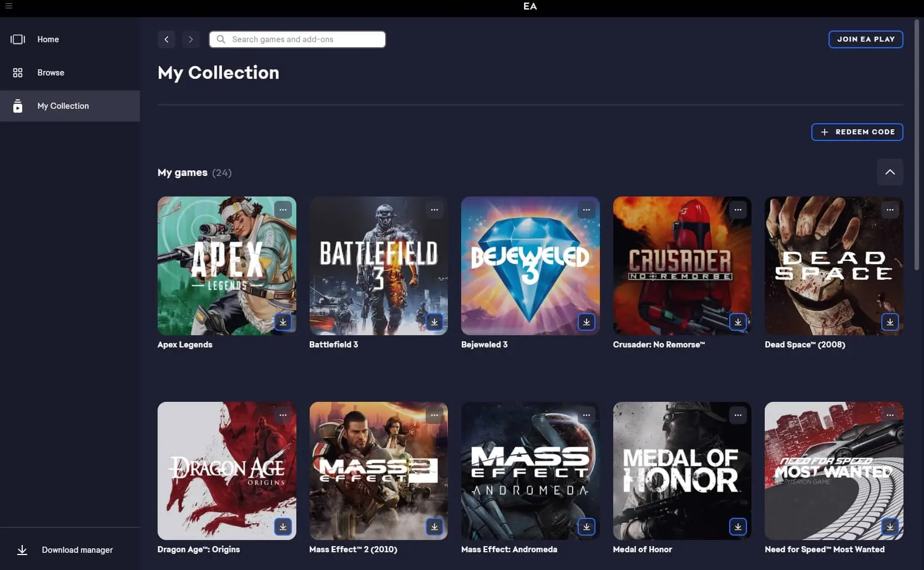Download Dragon Age: Origins via download icon
Viewport: 924px width, 570px height.
tap(283, 527)
